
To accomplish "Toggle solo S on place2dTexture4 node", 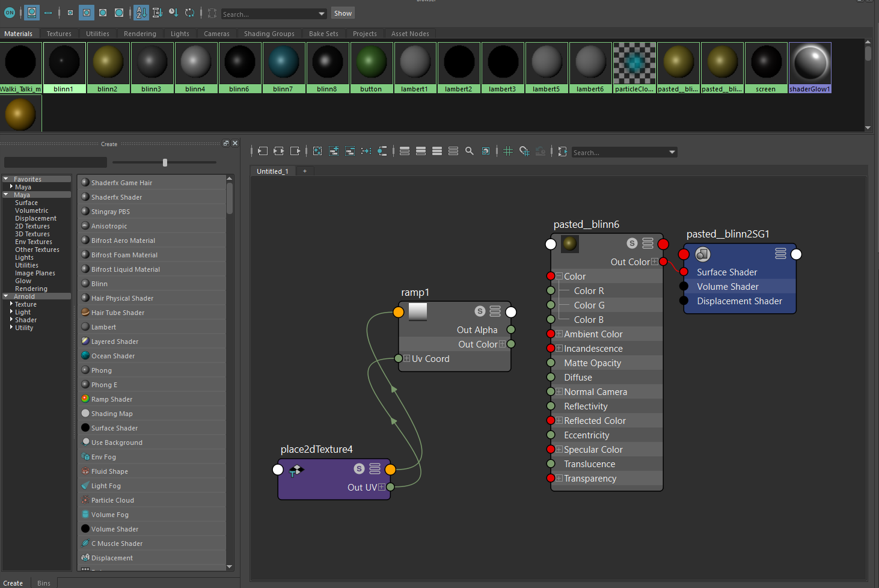I will pyautogui.click(x=359, y=468).
